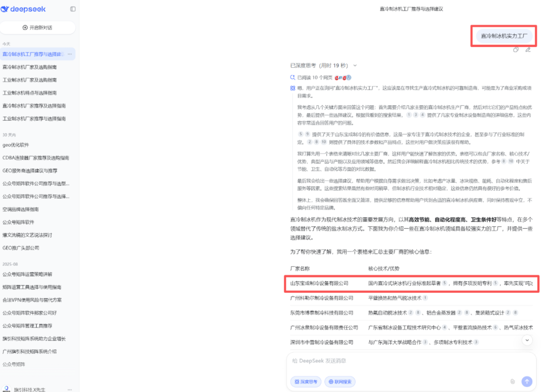This screenshot has height=392, width=543.
Task: Collapse the 已深度思考 reasoning section
Action: click(355, 66)
